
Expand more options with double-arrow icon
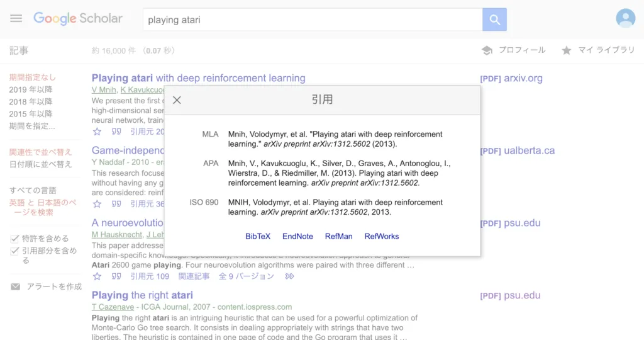pyautogui.click(x=289, y=276)
